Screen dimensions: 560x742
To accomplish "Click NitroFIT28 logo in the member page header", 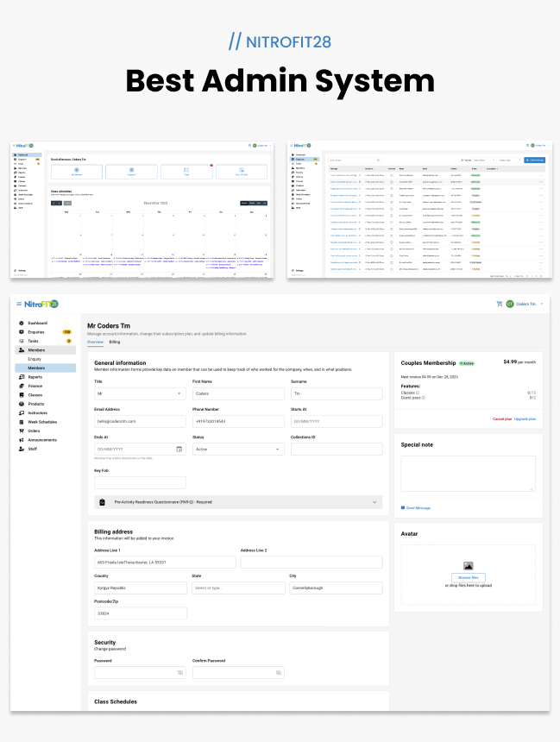I will point(41,304).
